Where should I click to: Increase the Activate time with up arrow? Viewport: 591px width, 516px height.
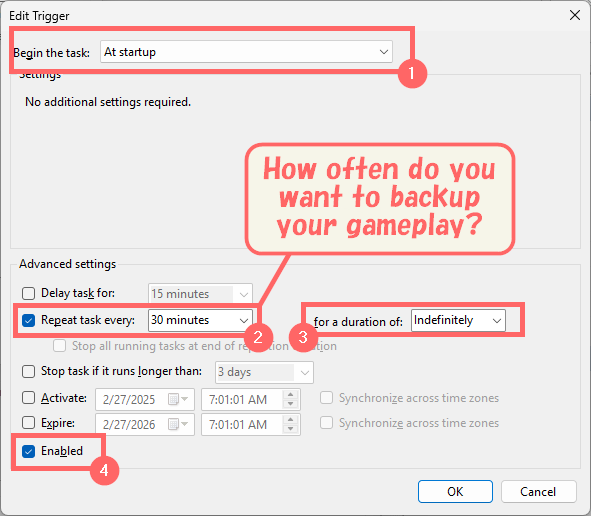pyautogui.click(x=290, y=395)
